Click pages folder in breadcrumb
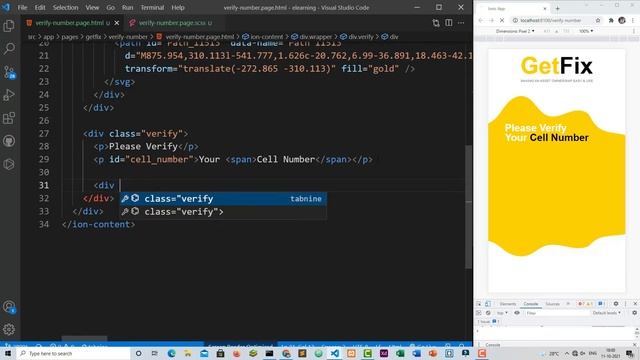 click(x=70, y=37)
